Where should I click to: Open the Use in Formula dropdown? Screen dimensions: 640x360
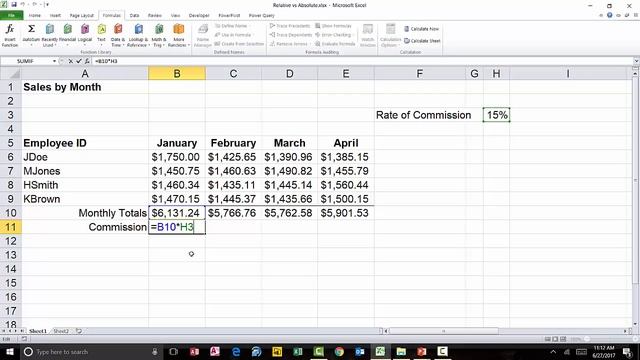[233, 35]
